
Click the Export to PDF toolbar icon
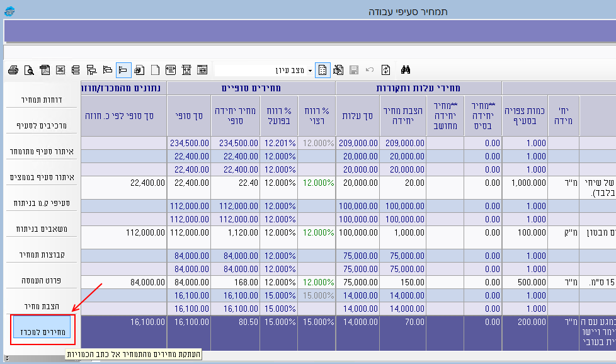pos(45,70)
